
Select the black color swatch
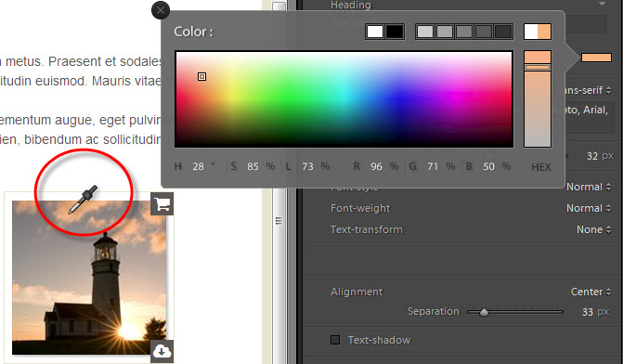click(x=395, y=32)
